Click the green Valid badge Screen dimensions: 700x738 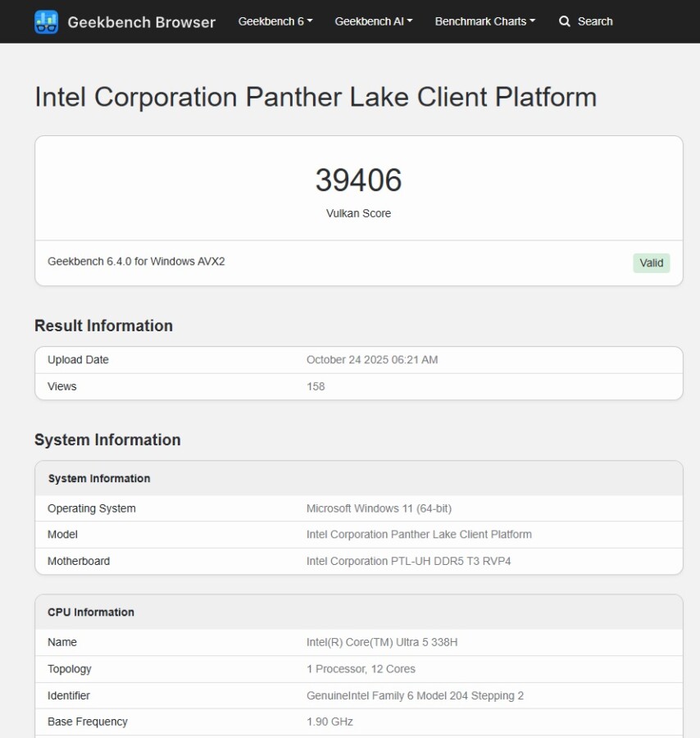tap(651, 263)
